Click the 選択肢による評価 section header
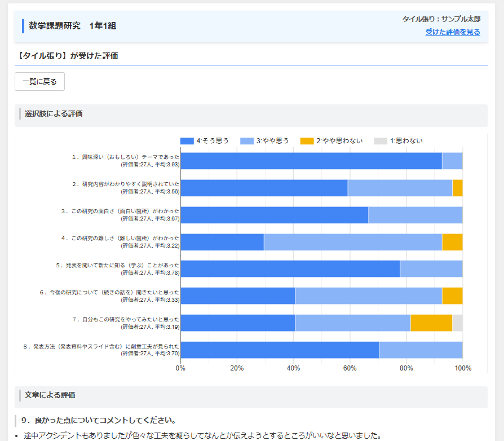 (251, 114)
